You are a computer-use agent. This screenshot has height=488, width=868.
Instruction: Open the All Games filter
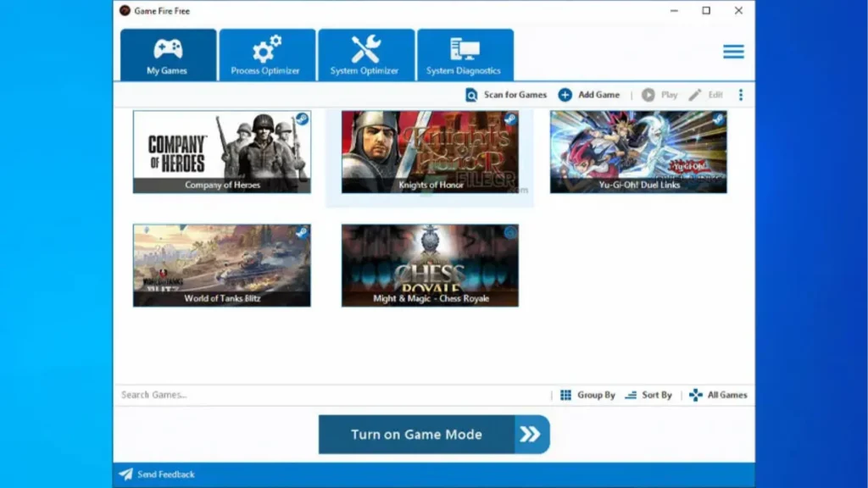pos(723,394)
